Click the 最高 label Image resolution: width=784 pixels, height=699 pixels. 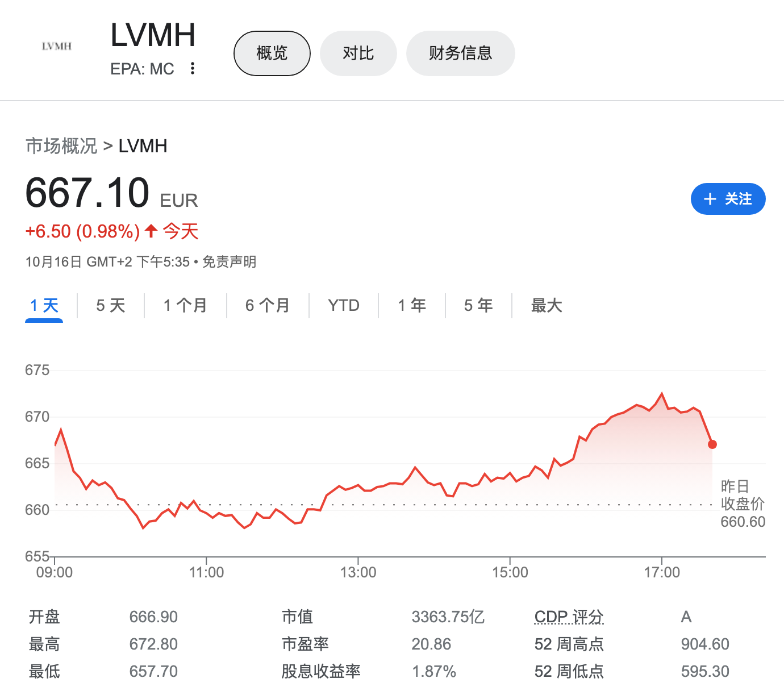pos(44,644)
